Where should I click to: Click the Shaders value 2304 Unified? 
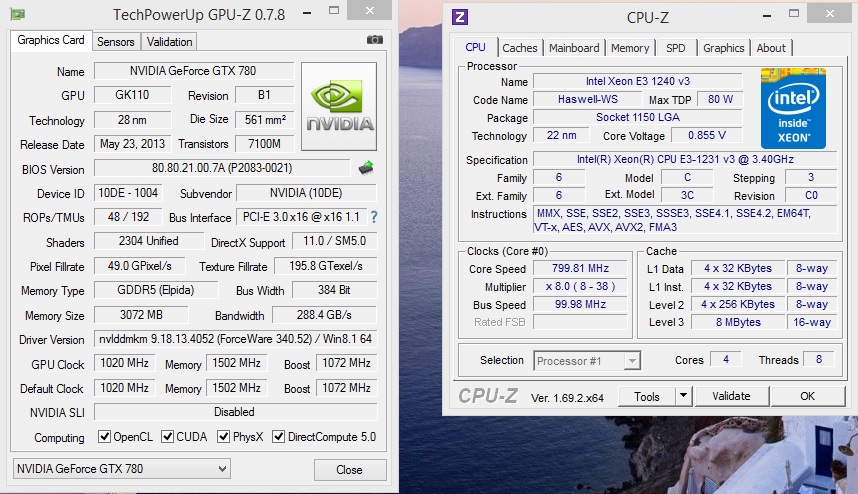[x=148, y=241]
